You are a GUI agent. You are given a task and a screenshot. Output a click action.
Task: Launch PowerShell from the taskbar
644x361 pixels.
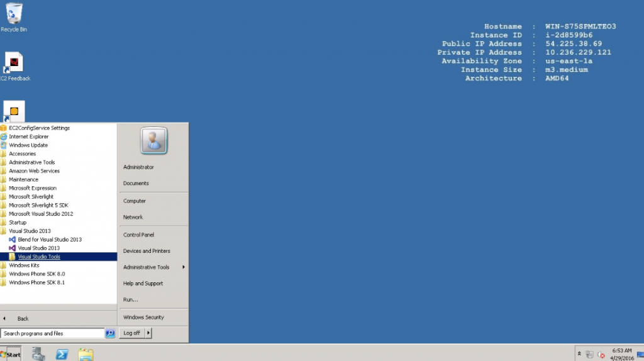click(62, 354)
